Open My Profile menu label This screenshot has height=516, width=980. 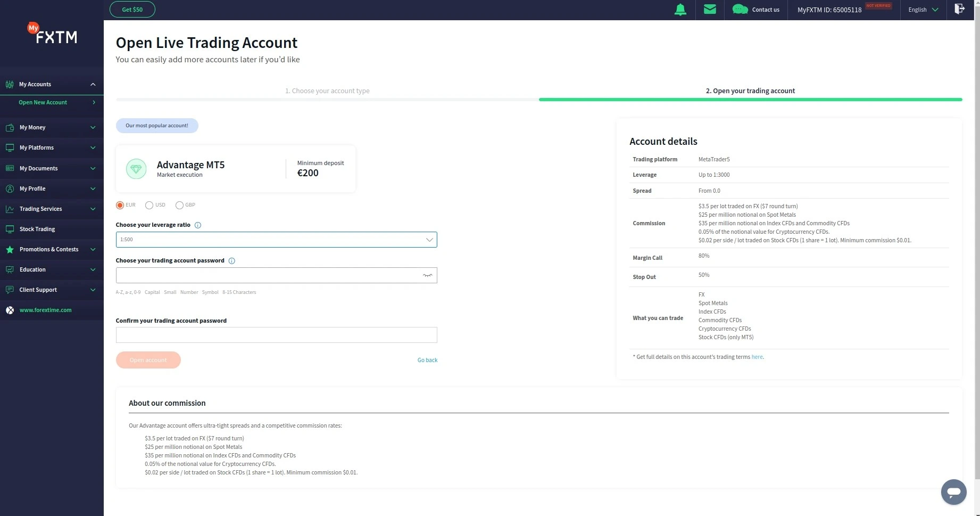(x=32, y=189)
